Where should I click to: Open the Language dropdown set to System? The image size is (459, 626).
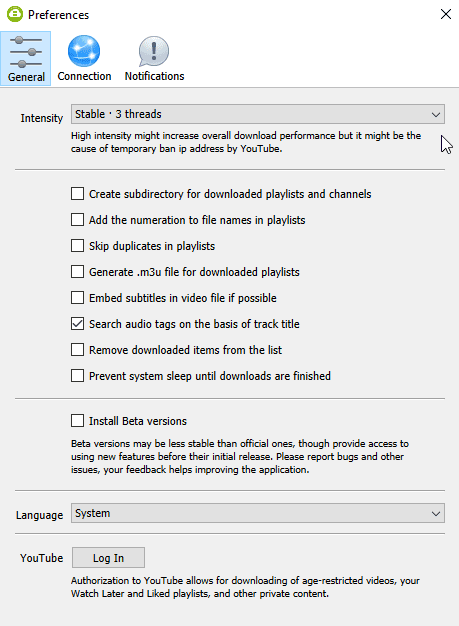tap(258, 513)
